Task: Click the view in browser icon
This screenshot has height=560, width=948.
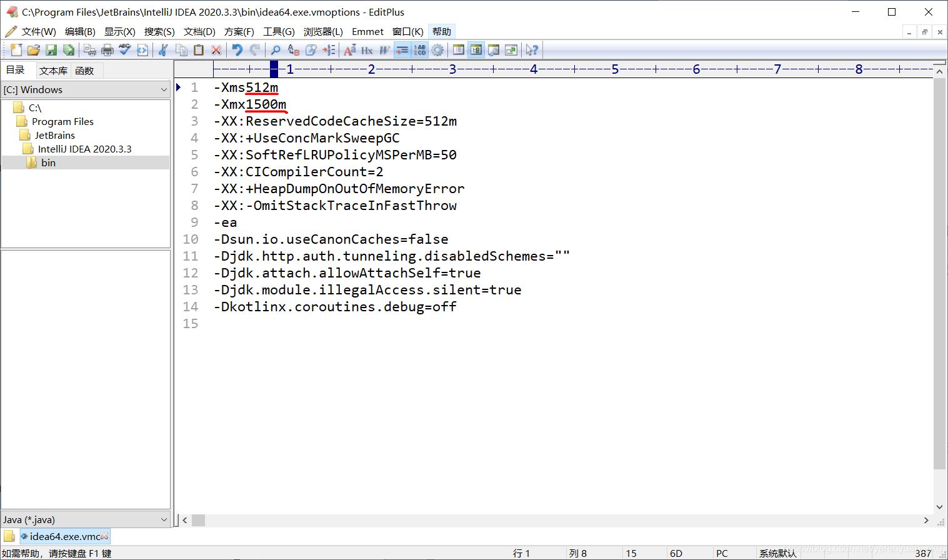Action: tap(142, 50)
